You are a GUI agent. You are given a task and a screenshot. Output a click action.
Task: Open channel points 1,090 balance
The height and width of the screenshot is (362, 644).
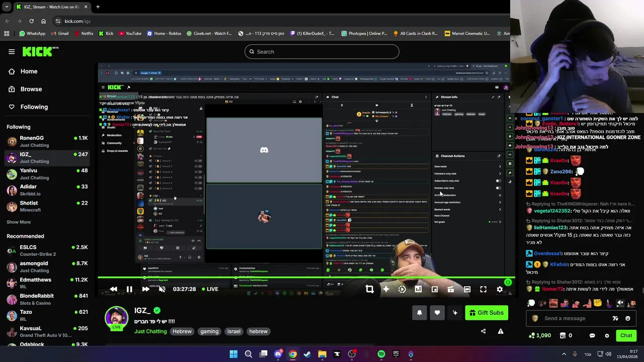click(540, 335)
